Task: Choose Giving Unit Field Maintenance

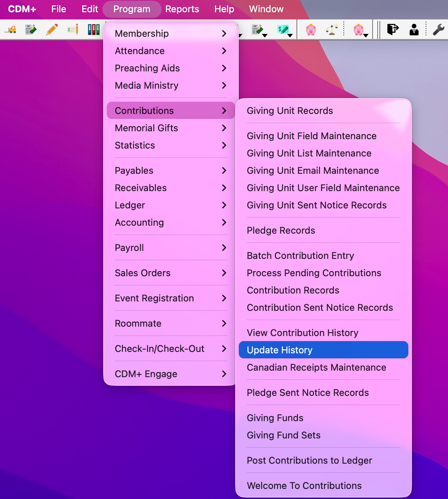Action: coord(324,136)
